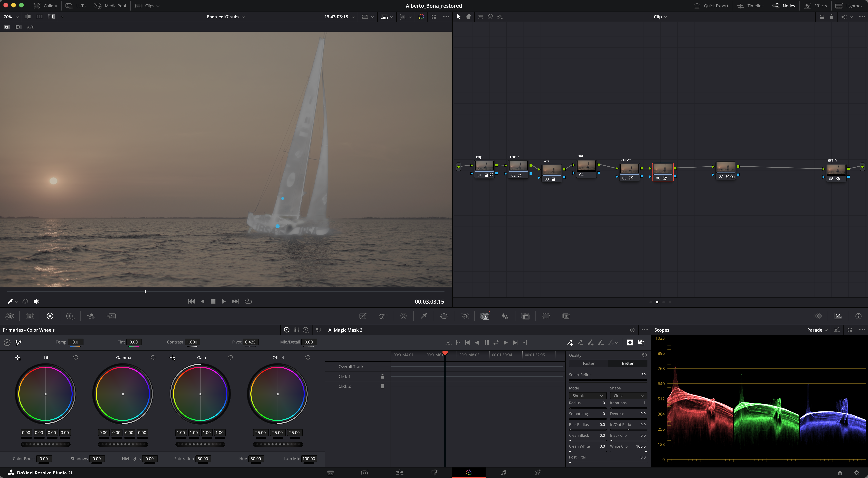Open the Qualifier eyedropper palette

click(x=424, y=316)
